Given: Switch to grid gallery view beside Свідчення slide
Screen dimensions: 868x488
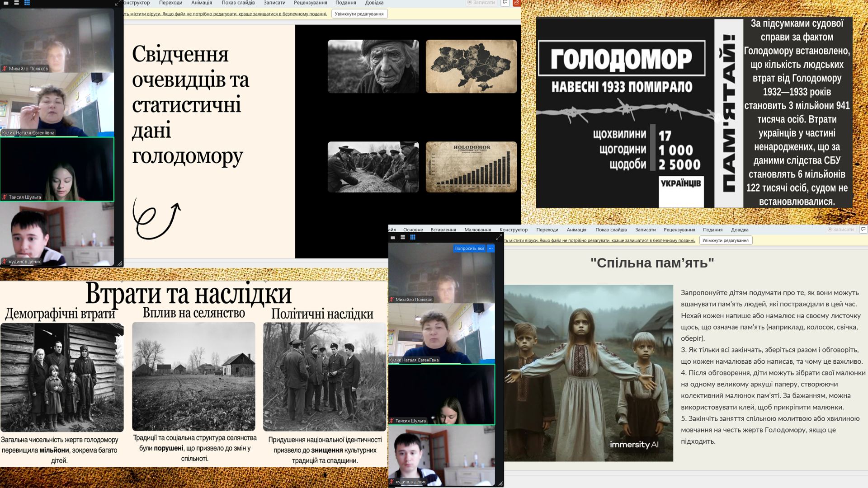Looking at the screenshot, I should coord(27,3).
